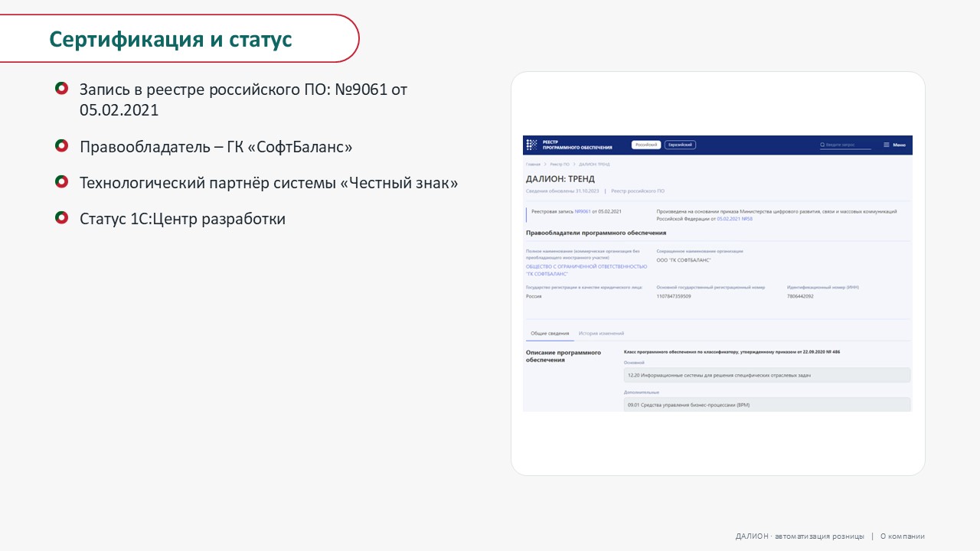Open registry record link №9061
Viewport: 980px width, 551px height.
(x=583, y=210)
